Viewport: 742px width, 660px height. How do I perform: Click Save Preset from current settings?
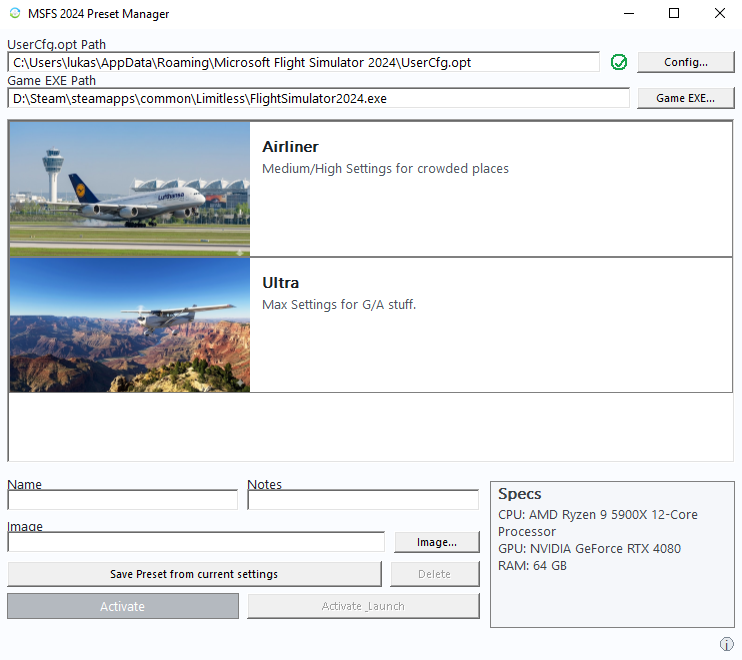point(194,574)
